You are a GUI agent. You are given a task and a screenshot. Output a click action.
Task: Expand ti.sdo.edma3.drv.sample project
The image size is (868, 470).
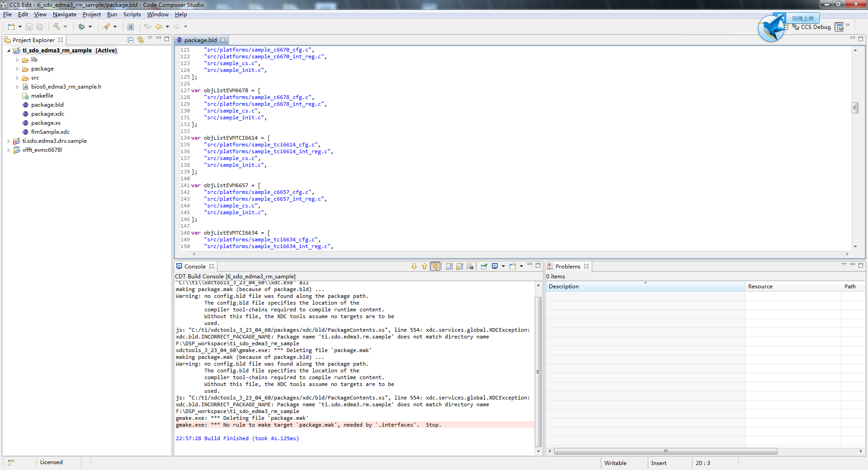9,141
